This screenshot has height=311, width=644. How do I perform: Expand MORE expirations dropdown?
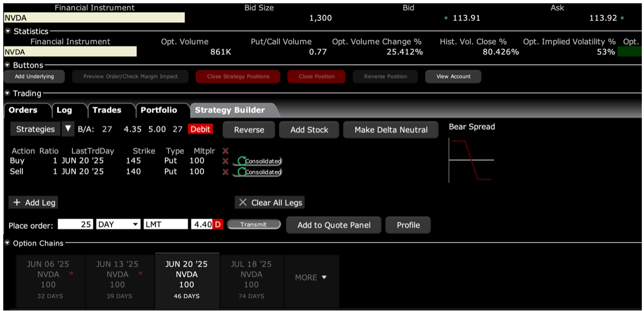tap(311, 277)
